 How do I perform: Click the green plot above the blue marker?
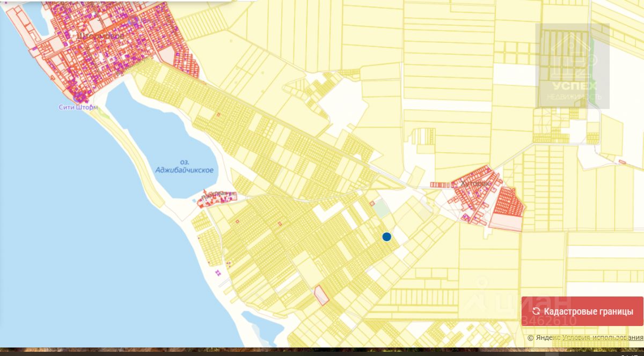pyautogui.click(x=381, y=209)
